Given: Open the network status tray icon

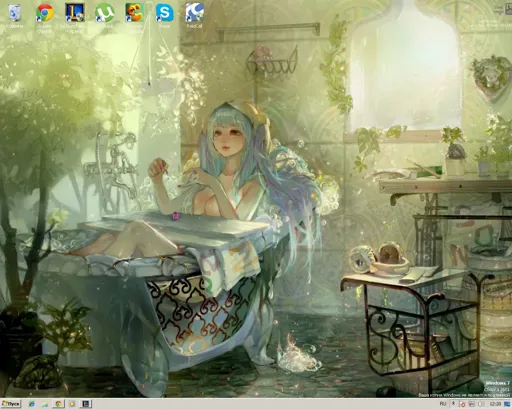Looking at the screenshot, I should (x=472, y=404).
